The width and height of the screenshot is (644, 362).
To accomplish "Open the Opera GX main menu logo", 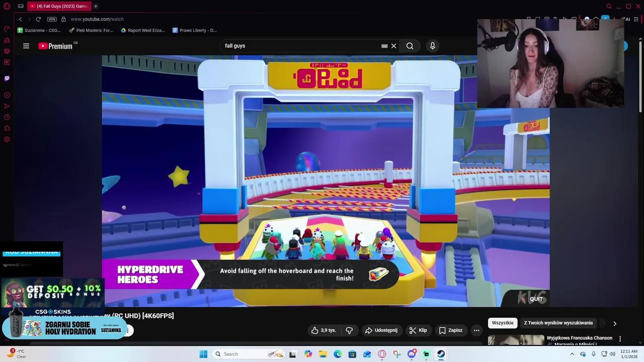I will coord(7,7).
